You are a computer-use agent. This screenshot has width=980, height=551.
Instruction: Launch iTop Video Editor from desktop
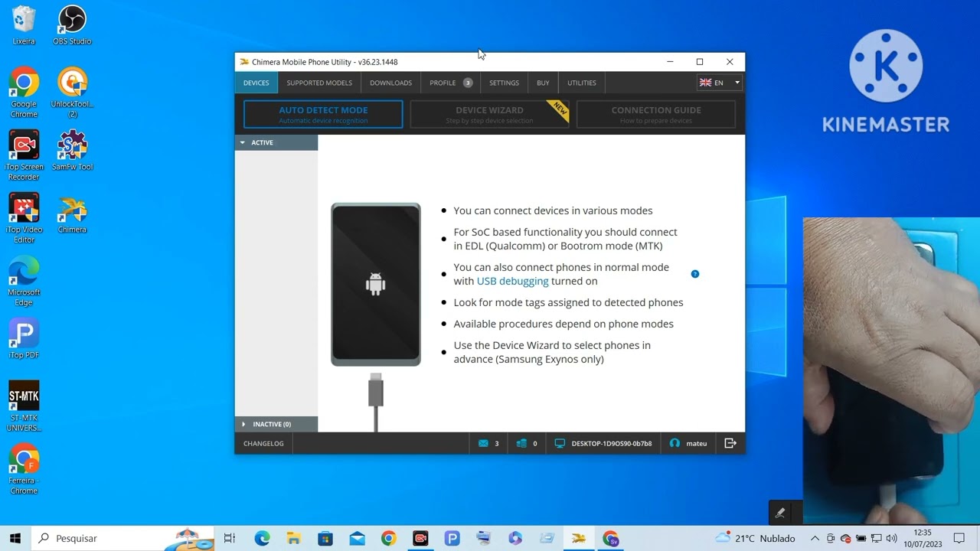(x=24, y=218)
